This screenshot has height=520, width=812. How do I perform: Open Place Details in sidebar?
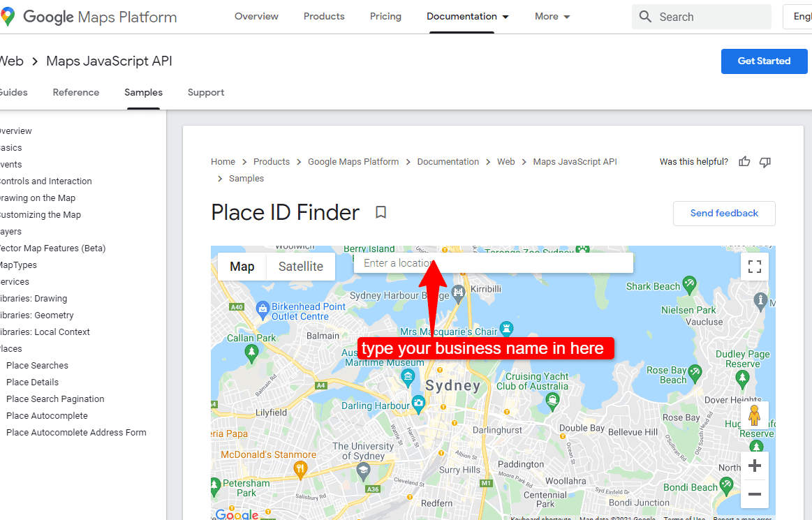(x=33, y=382)
